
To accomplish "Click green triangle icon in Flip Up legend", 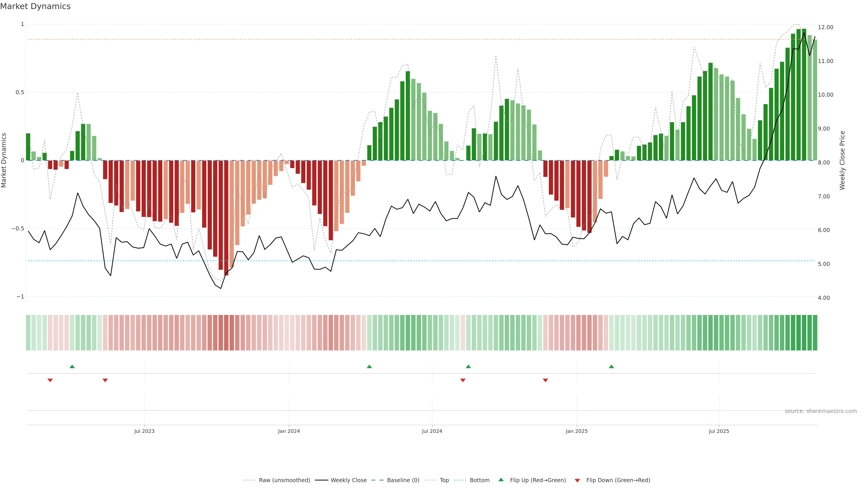I will 501,480.
